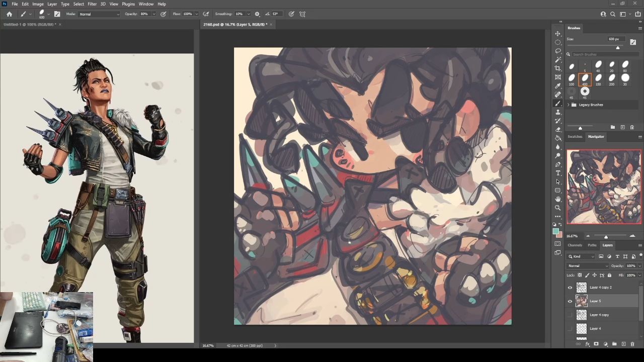Image resolution: width=644 pixels, height=362 pixels.
Task: Delete brush with Brushes panel trash icon
Action: 632,127
